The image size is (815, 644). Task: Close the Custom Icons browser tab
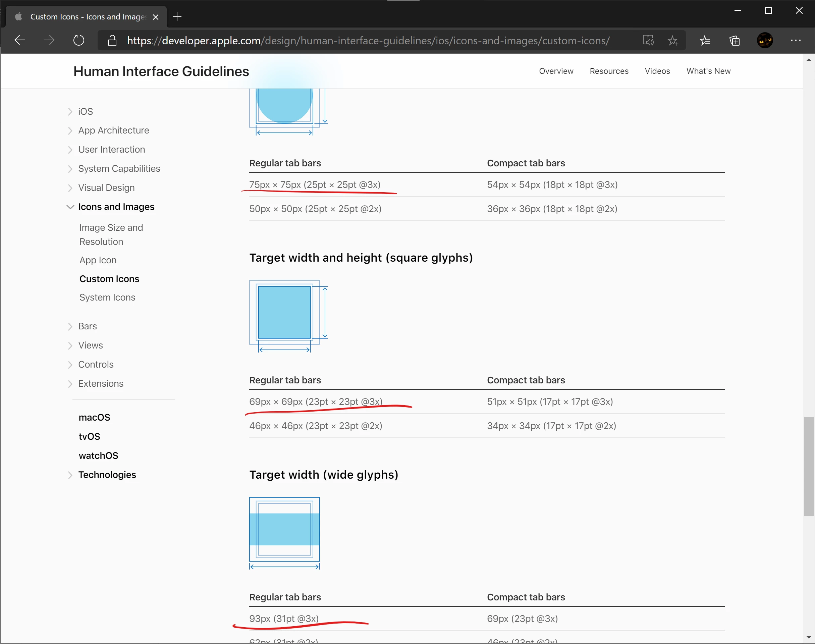(x=155, y=17)
